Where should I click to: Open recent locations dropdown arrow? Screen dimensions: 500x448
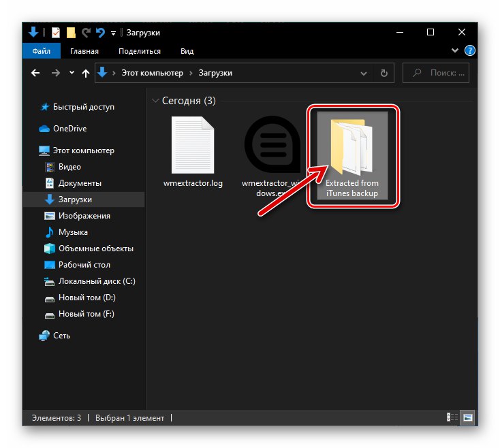(x=72, y=73)
